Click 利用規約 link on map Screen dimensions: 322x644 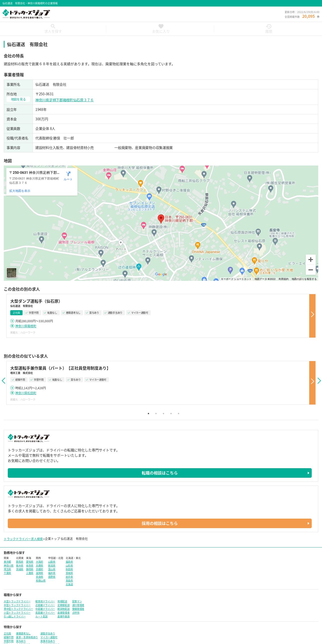(283, 279)
